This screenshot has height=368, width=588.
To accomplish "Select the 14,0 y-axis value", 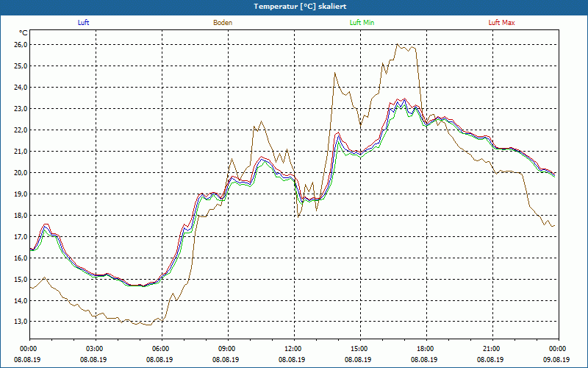I will [x=21, y=301].
